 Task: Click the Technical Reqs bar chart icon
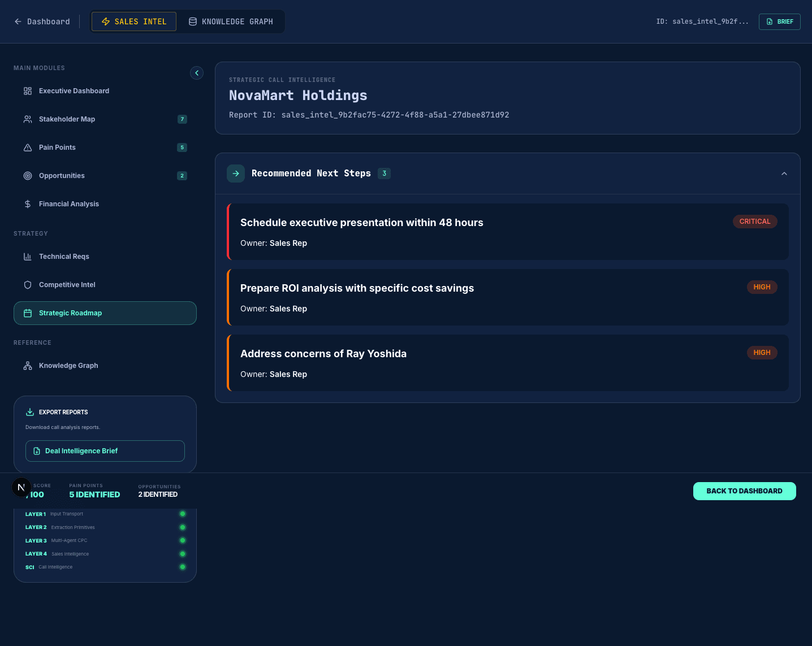(x=28, y=257)
